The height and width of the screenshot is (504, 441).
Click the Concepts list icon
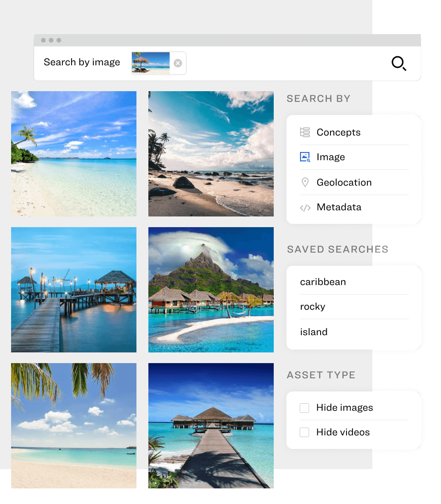pyautogui.click(x=305, y=132)
